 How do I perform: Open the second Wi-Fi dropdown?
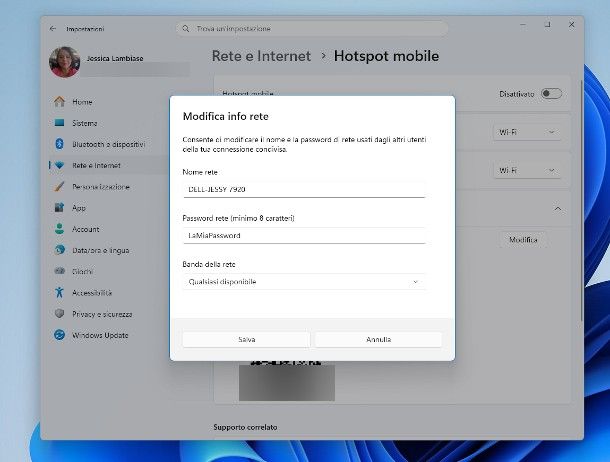[x=527, y=170]
